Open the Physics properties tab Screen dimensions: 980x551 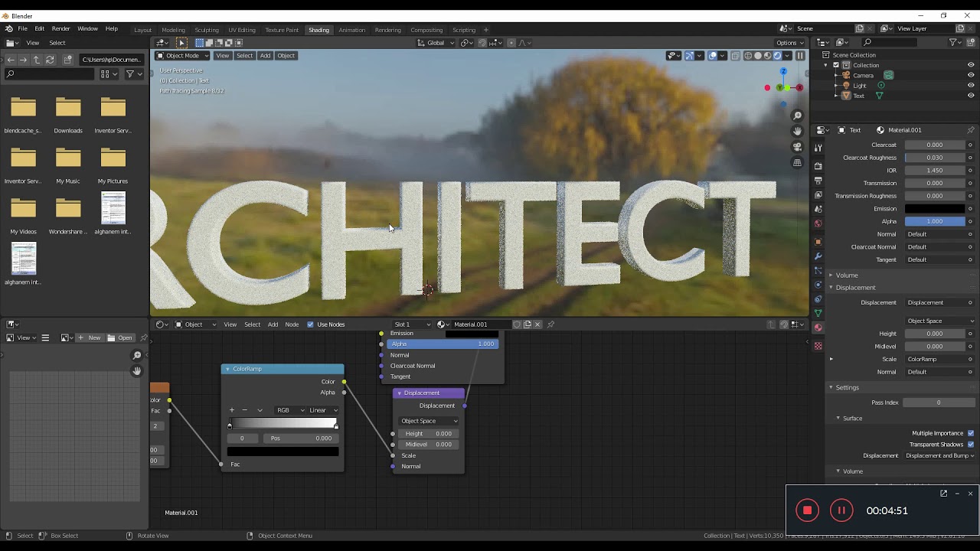click(x=818, y=285)
